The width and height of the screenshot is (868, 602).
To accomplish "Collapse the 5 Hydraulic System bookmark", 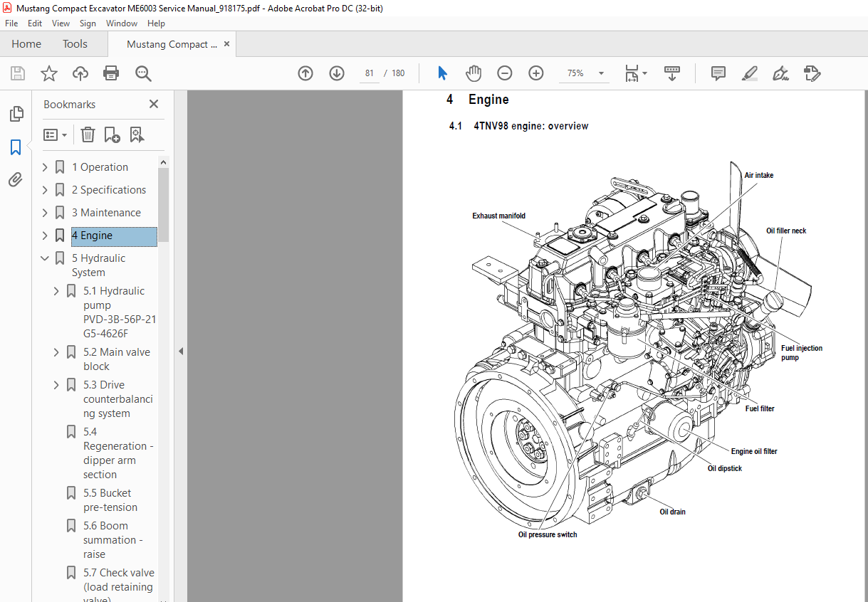I will pyautogui.click(x=45, y=258).
